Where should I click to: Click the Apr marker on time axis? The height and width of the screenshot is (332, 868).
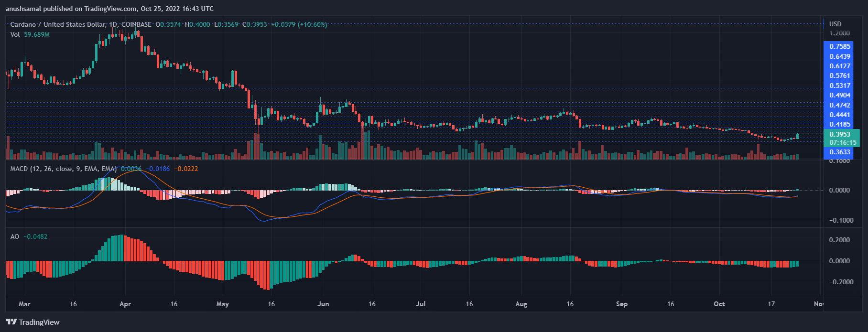[125, 304]
